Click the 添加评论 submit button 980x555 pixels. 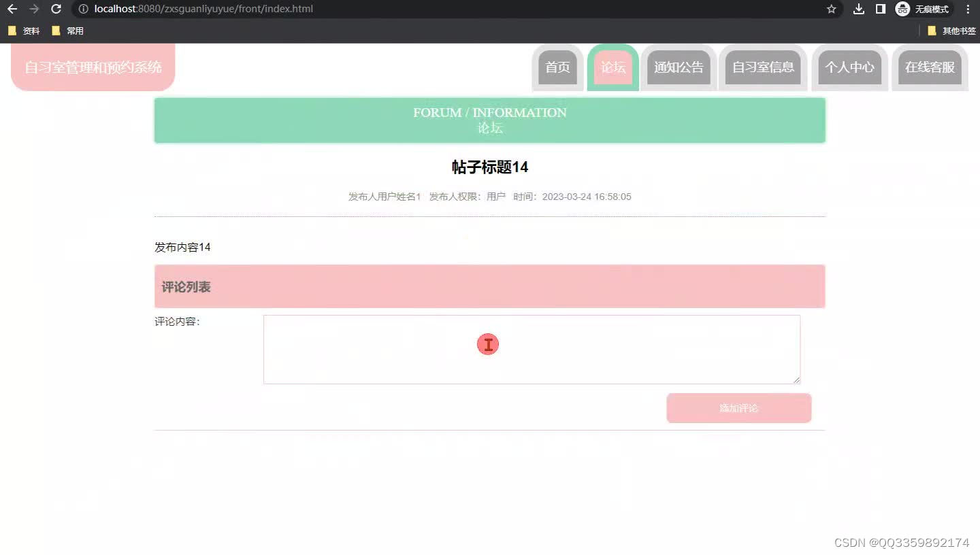[x=739, y=408]
